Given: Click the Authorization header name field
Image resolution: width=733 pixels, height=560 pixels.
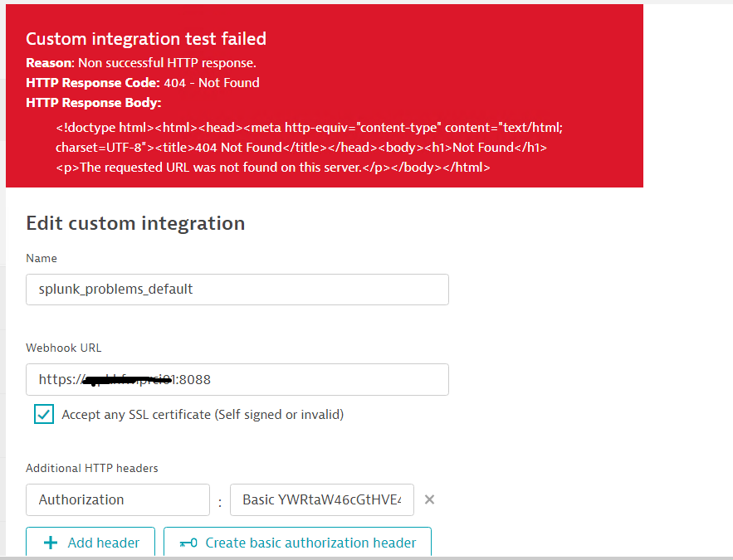Looking at the screenshot, I should (117, 499).
